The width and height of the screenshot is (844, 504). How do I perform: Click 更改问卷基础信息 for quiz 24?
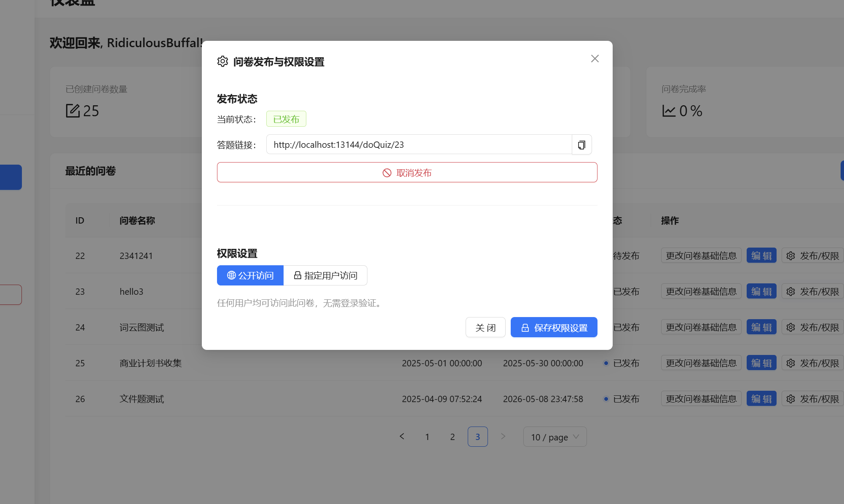point(701,328)
